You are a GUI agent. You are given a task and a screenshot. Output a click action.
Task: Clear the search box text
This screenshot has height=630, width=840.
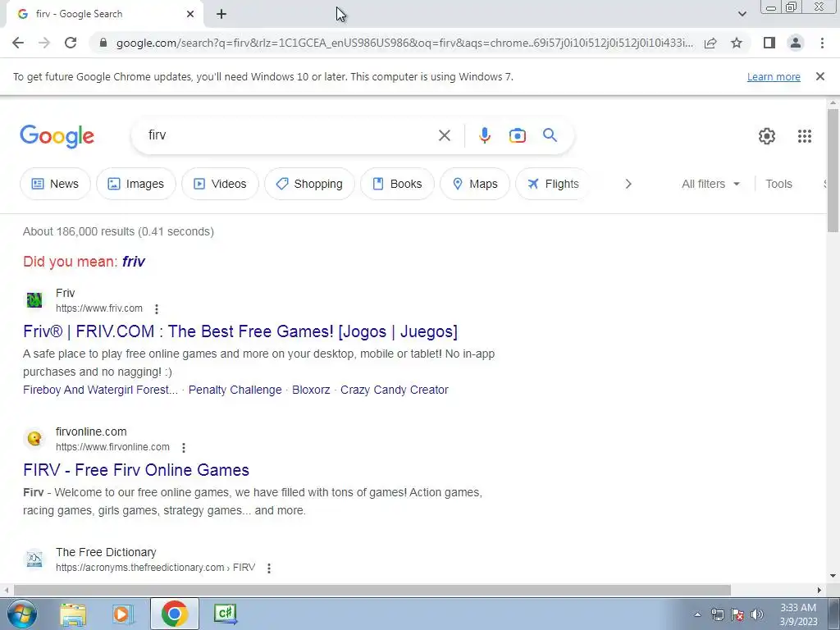click(x=444, y=135)
